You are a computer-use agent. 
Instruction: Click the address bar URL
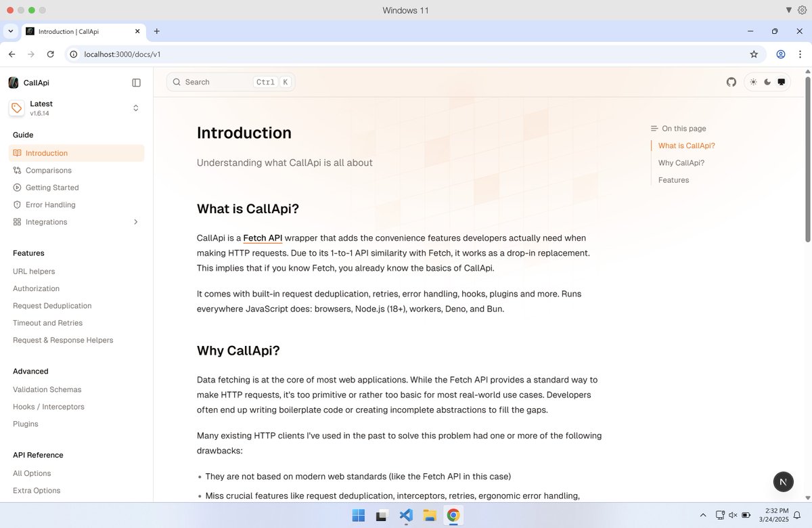click(122, 54)
